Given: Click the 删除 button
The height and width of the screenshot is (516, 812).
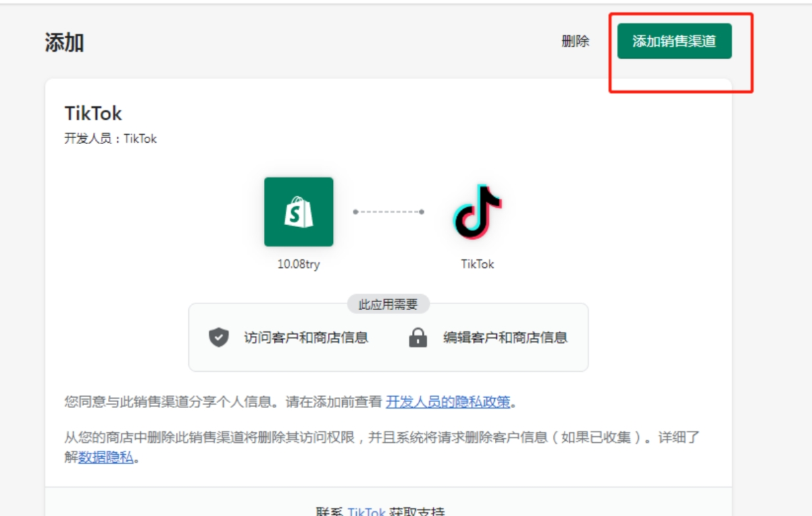Looking at the screenshot, I should tap(575, 41).
